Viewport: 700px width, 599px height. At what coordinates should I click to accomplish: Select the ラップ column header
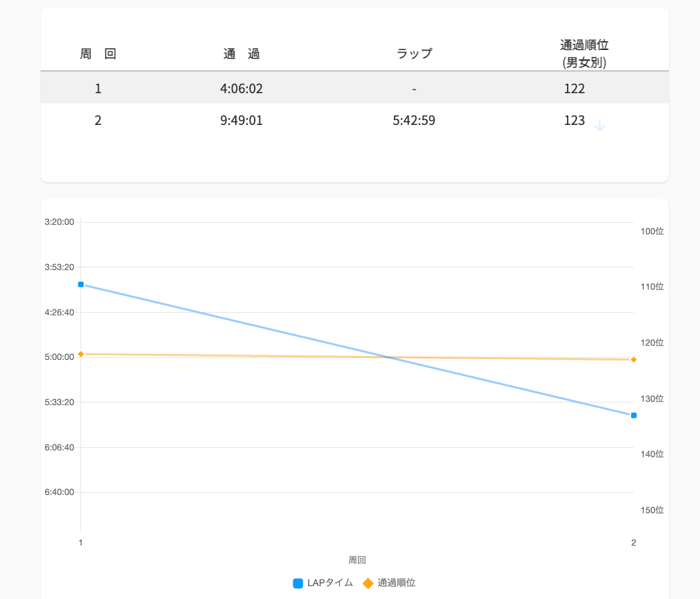coord(414,54)
